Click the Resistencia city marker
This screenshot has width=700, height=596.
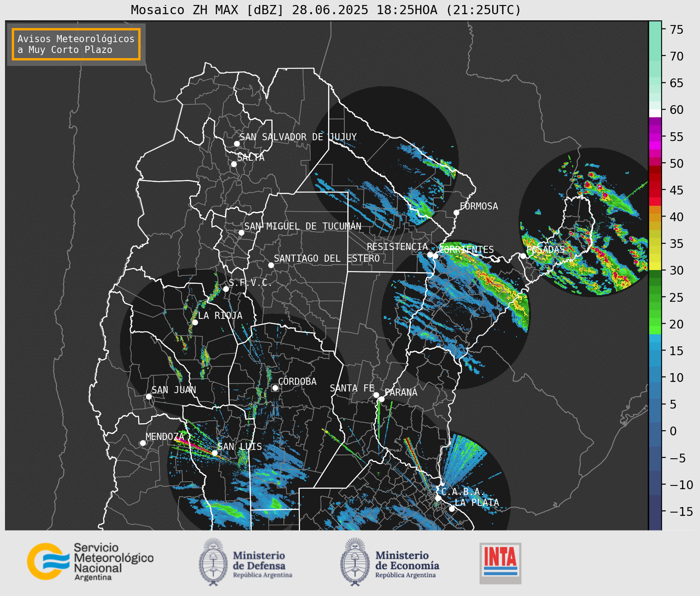pos(430,255)
